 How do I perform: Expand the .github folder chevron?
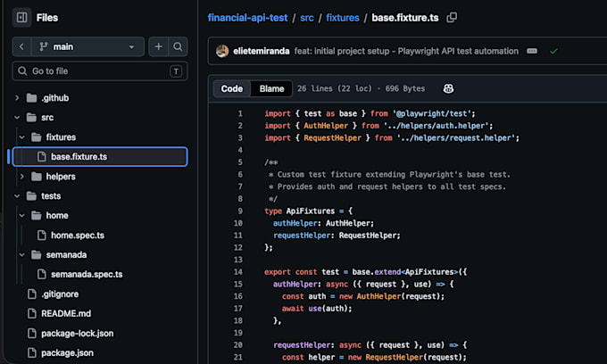point(17,98)
